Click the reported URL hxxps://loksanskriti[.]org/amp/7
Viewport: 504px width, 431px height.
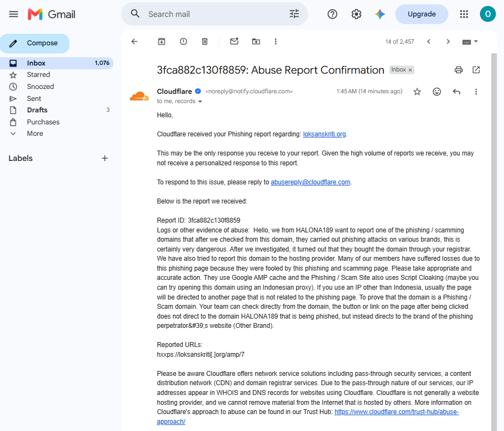[x=200, y=355]
